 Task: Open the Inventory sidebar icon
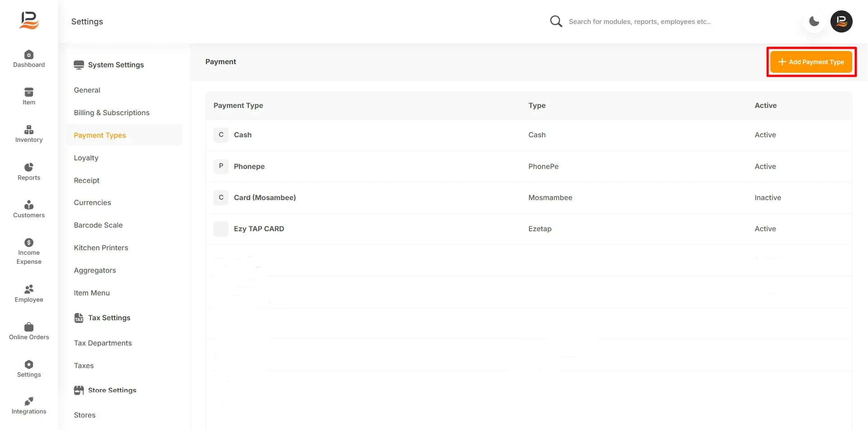[x=29, y=130]
